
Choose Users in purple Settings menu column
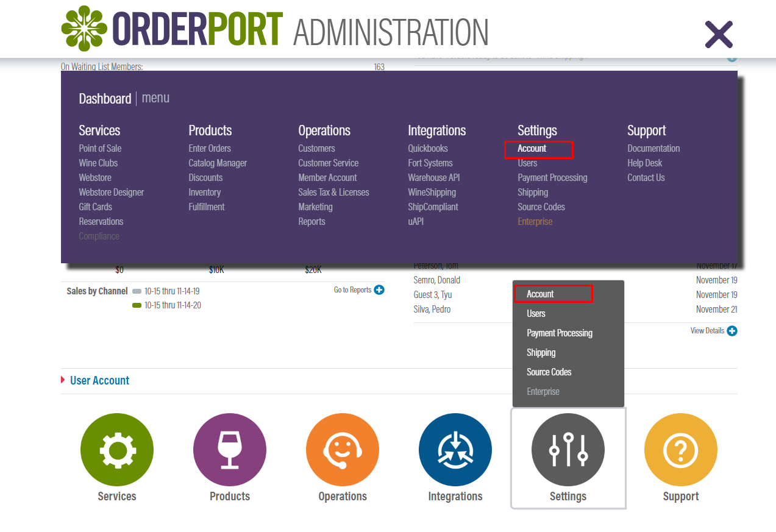527,163
